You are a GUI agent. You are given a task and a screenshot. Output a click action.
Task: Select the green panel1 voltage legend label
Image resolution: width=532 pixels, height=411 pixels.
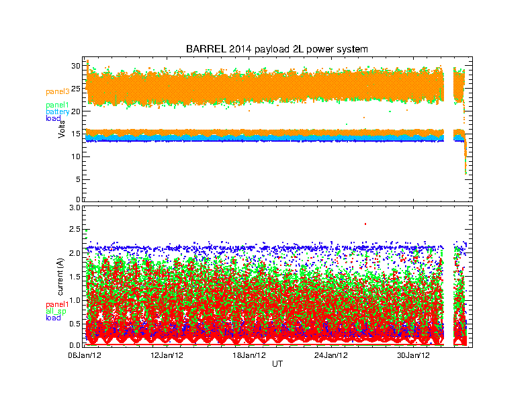(x=57, y=105)
